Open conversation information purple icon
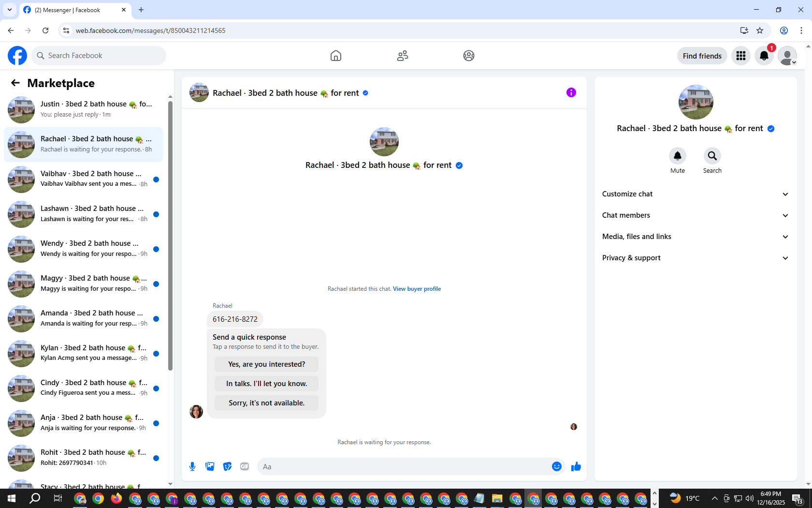Image resolution: width=812 pixels, height=508 pixels. [x=571, y=92]
